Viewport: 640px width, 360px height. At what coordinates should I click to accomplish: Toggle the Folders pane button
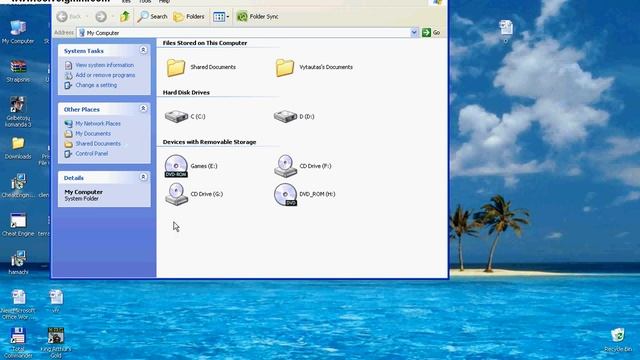click(189, 16)
